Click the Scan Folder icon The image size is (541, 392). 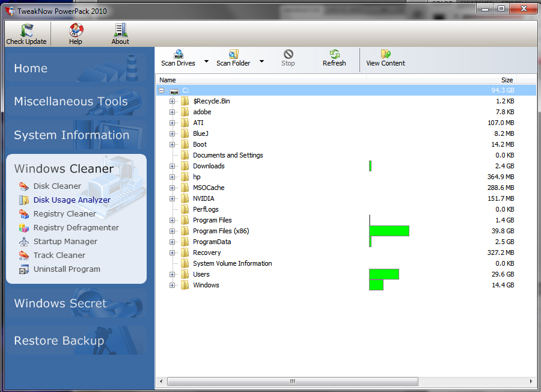tap(233, 55)
